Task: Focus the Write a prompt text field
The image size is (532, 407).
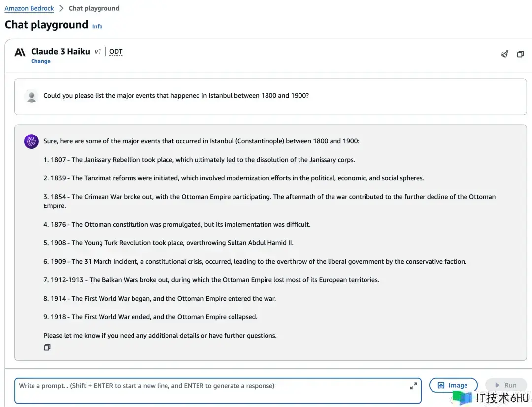Action: (212, 390)
